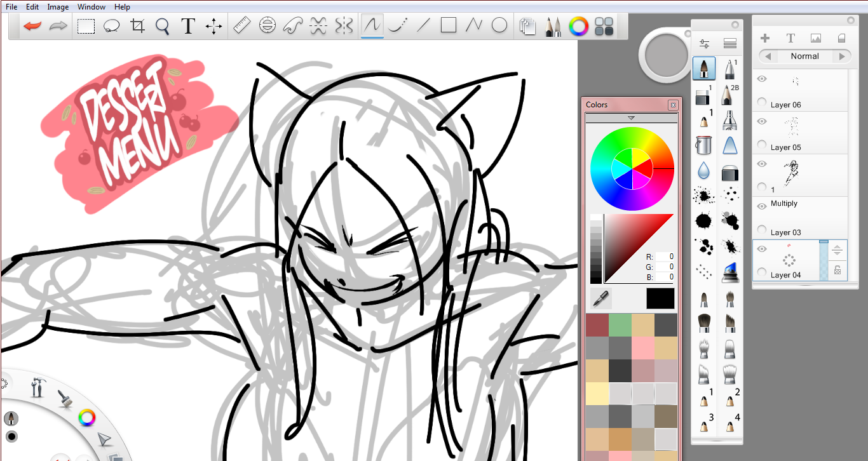The height and width of the screenshot is (461, 868).
Task: Enable horizontal Symmetry drawing
Action: (318, 25)
